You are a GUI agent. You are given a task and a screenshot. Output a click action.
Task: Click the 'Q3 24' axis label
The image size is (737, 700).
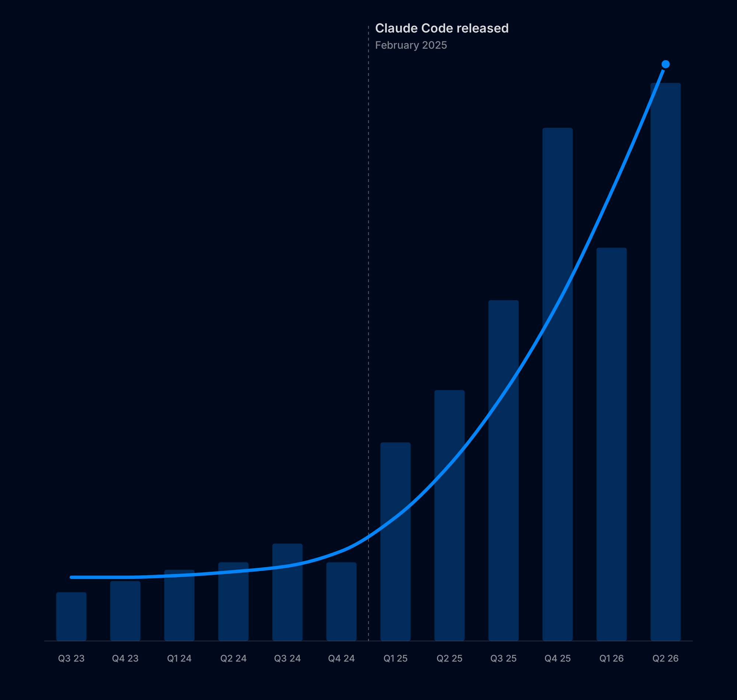tap(287, 659)
